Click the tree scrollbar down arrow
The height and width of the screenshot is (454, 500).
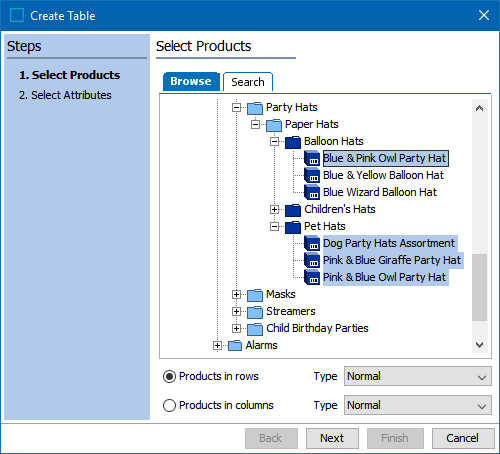pos(480,345)
